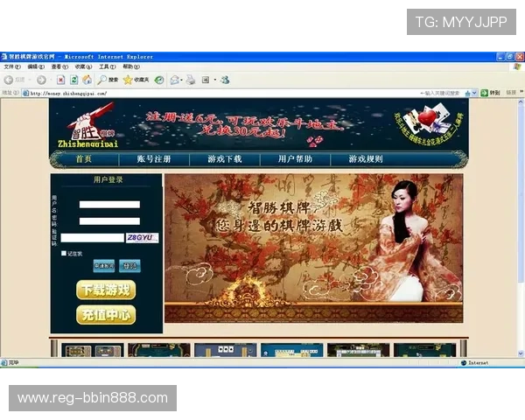Screen dimensions: 525x420
Task: Open 游戏规则 game rules tab
Action: [x=366, y=158]
